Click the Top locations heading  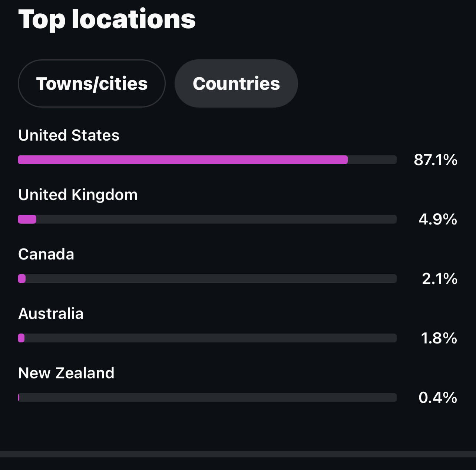[107, 19]
